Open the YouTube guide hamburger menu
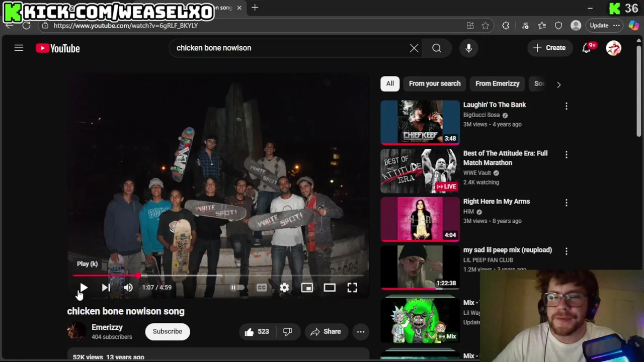The image size is (644, 362). tap(19, 48)
